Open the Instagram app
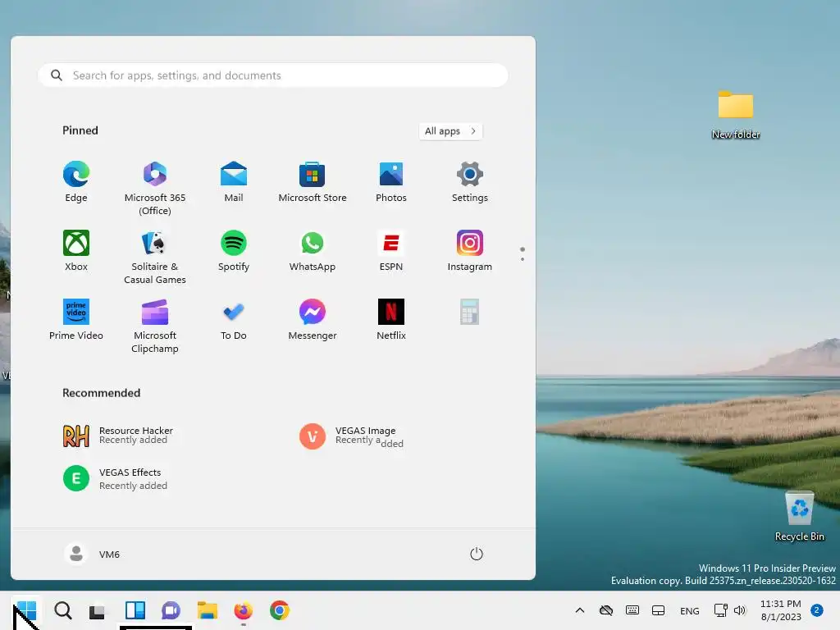Image resolution: width=840 pixels, height=630 pixels. (x=470, y=251)
